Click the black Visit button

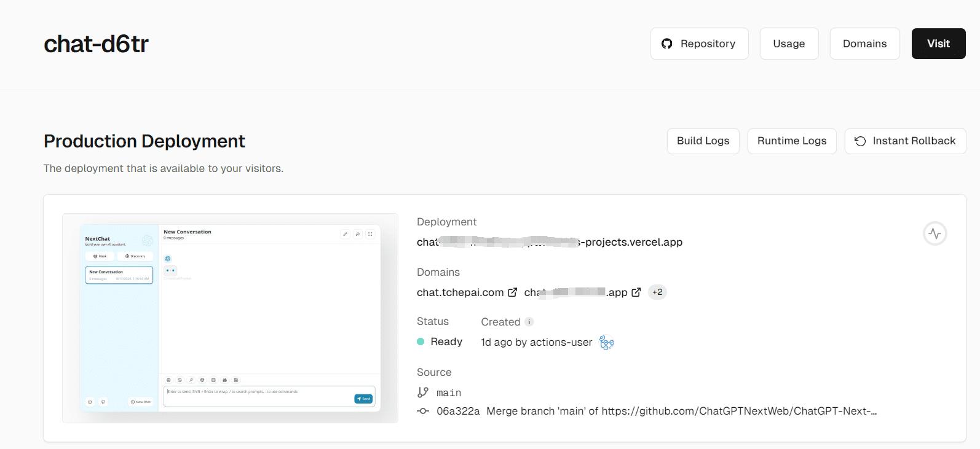(x=938, y=44)
